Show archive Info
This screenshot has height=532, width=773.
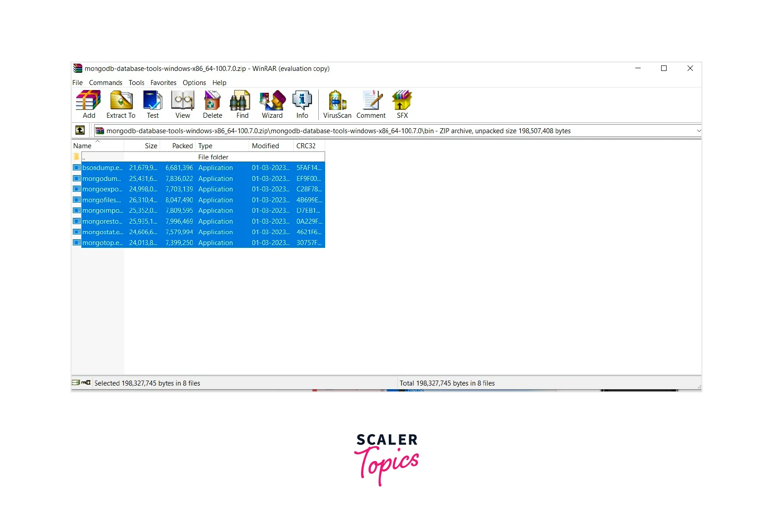click(x=302, y=104)
